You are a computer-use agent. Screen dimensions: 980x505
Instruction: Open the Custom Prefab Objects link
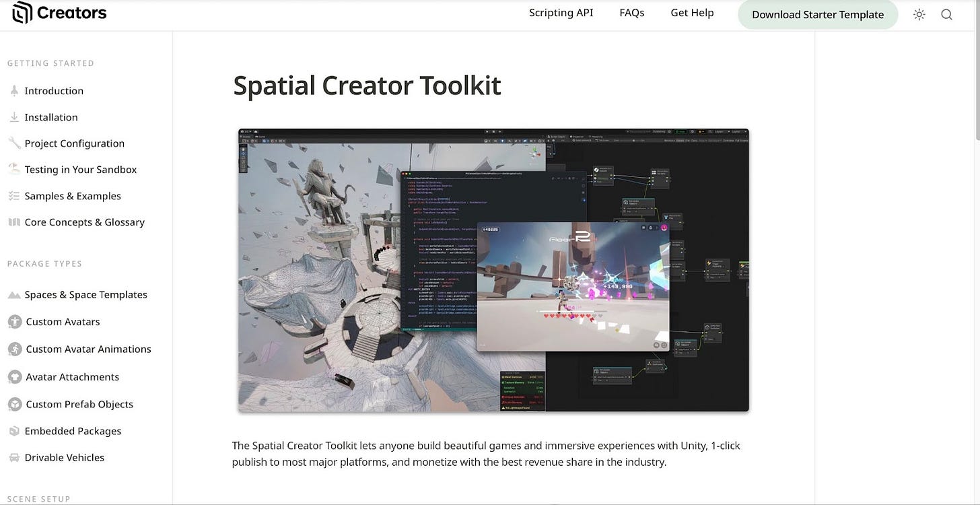point(79,404)
